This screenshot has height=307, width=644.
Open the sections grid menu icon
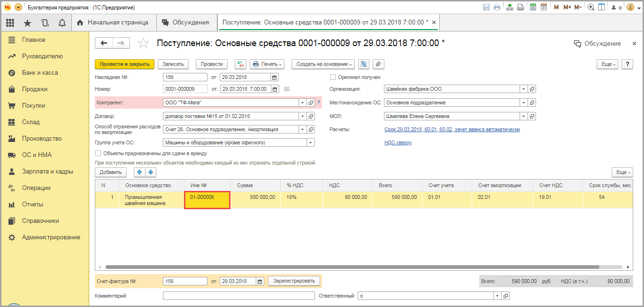click(10, 23)
